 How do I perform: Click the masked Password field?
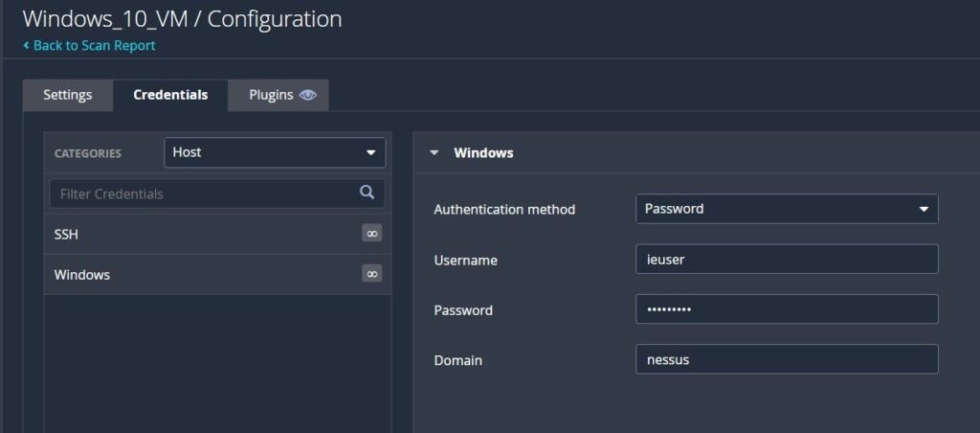point(787,309)
